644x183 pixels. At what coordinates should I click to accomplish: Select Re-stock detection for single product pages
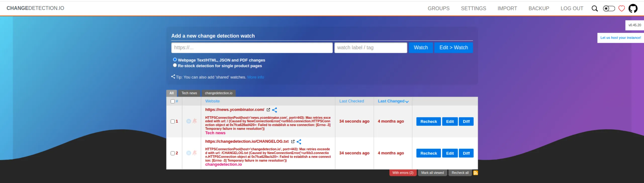pyautogui.click(x=175, y=65)
